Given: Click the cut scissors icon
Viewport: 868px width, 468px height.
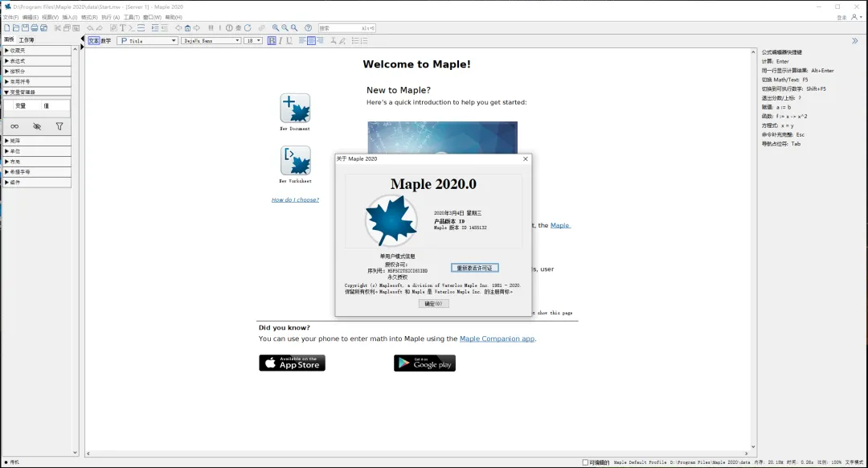Looking at the screenshot, I should [58, 27].
